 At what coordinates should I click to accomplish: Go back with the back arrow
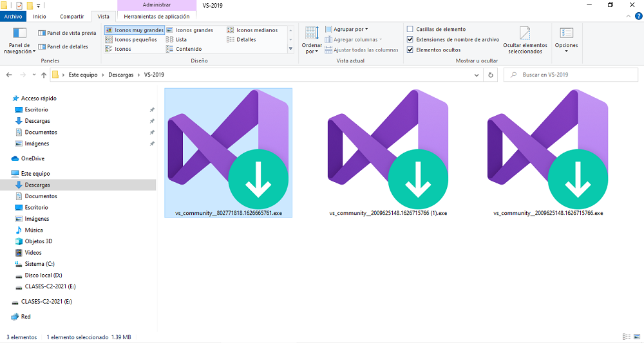coord(9,75)
